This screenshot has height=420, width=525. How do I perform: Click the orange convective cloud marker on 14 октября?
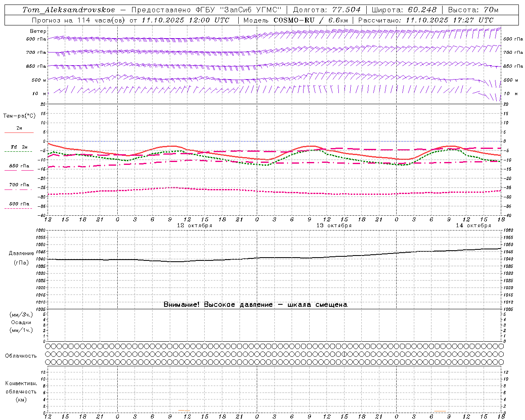tap(440, 411)
